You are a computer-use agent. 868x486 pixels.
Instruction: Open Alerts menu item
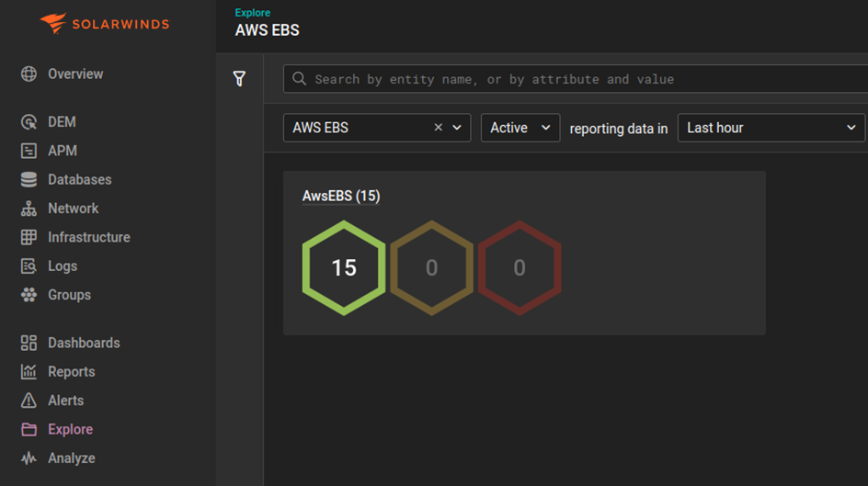(x=66, y=401)
